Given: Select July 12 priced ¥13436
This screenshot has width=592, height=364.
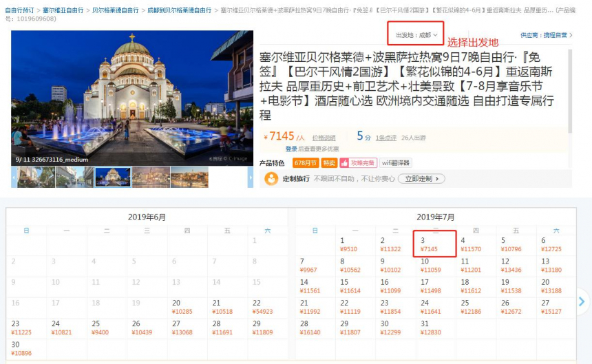Looking at the screenshot, I should [x=516, y=266].
